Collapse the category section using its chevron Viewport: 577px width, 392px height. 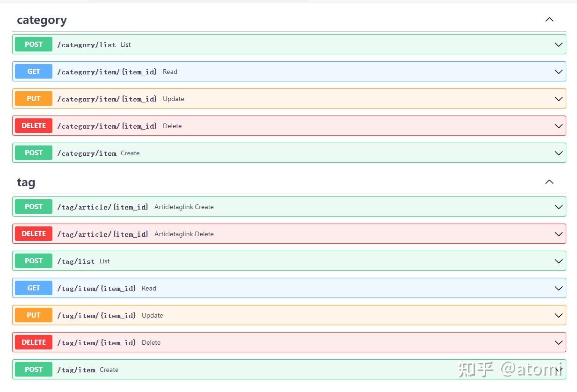pos(549,20)
